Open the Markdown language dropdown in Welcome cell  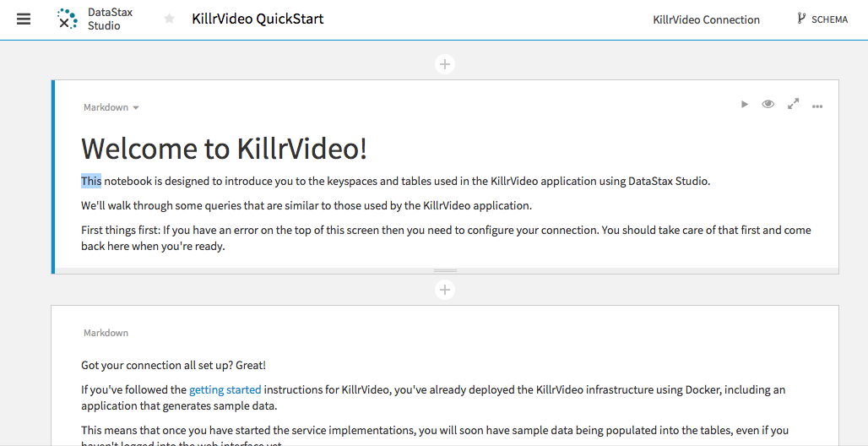point(111,107)
